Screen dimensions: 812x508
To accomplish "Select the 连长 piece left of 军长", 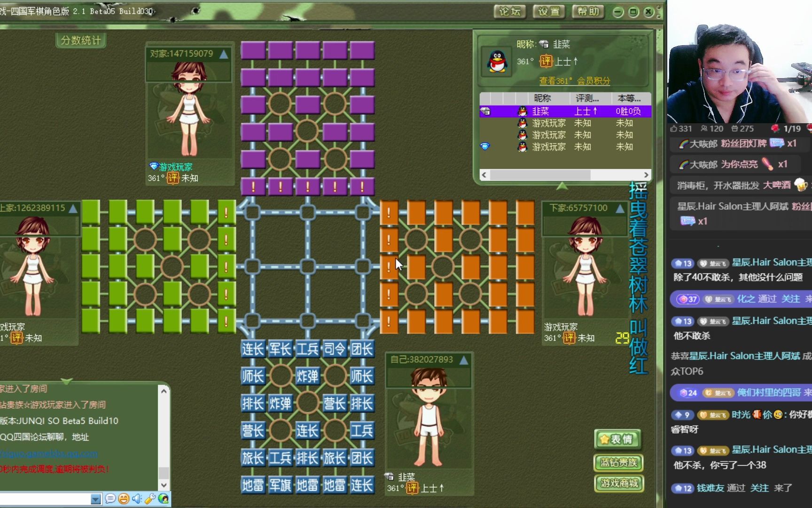I will 253,349.
